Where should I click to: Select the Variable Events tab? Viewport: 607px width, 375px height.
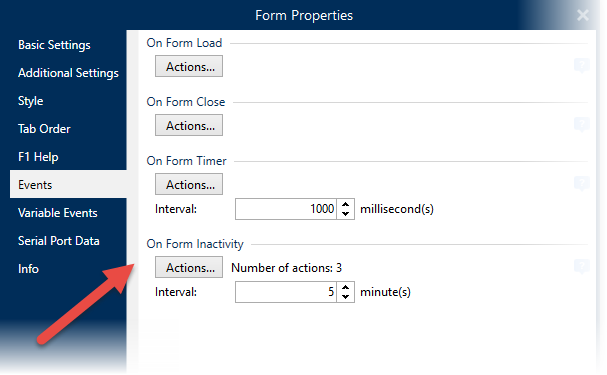point(58,213)
